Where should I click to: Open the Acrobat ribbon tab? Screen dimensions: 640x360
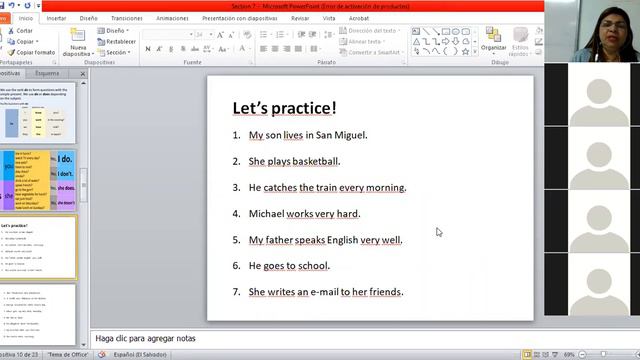pos(359,18)
